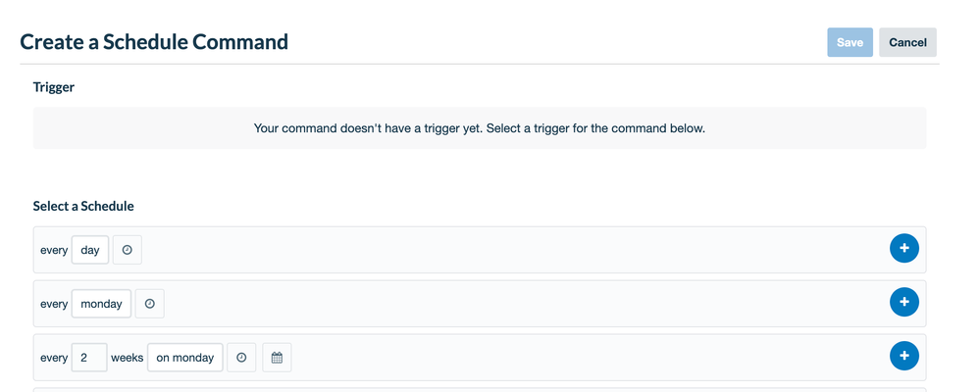
Task: Click the no-trigger-yet message banner
Action: click(480, 128)
